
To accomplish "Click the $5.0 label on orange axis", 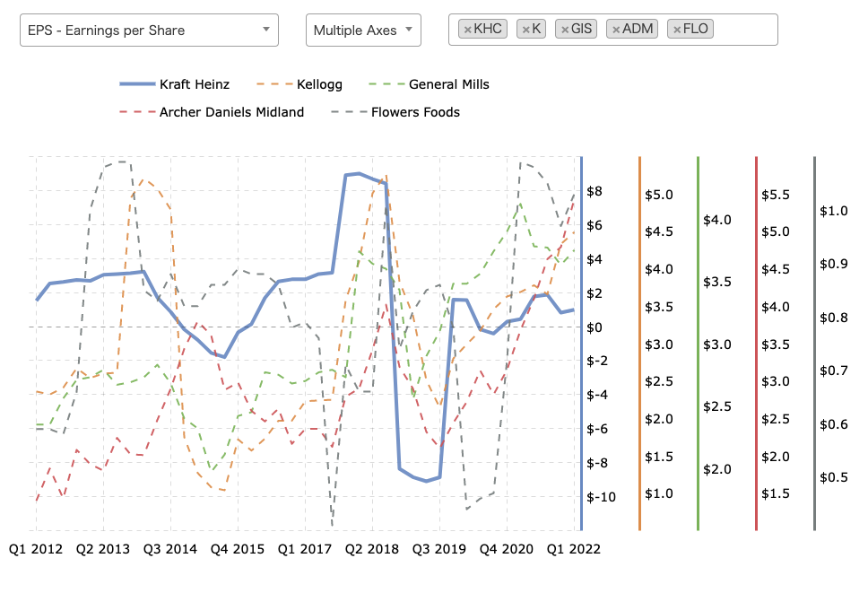I will (x=659, y=195).
